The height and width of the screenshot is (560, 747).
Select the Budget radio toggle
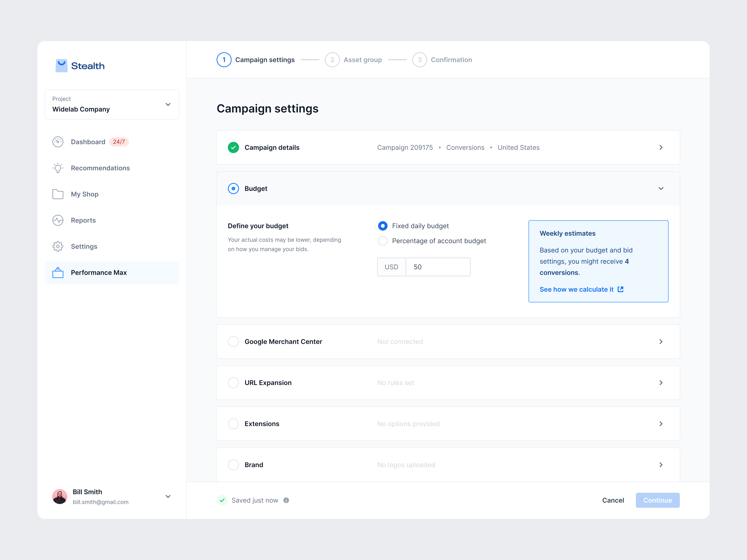pyautogui.click(x=233, y=188)
